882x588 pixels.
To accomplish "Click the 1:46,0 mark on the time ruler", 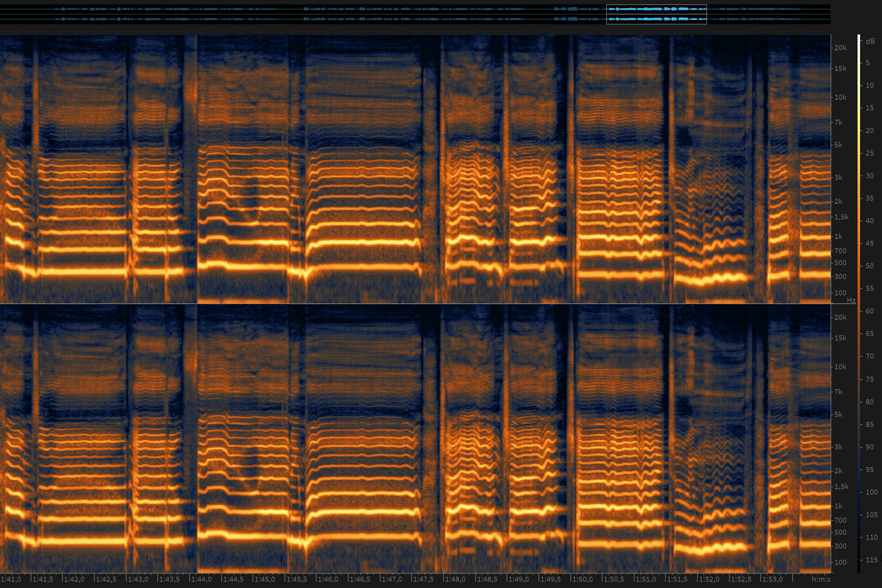I will coord(328,579).
